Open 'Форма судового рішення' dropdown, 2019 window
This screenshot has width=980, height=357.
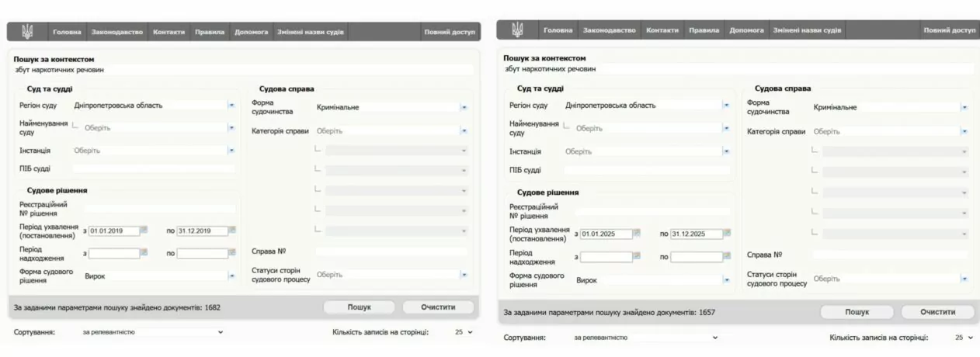[231, 276]
